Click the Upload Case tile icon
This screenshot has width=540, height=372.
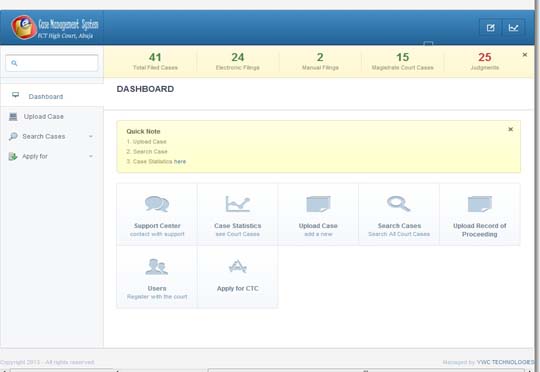[318, 204]
